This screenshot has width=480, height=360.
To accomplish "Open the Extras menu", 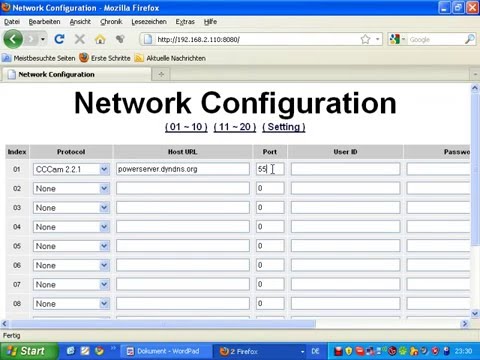I will click(185, 22).
